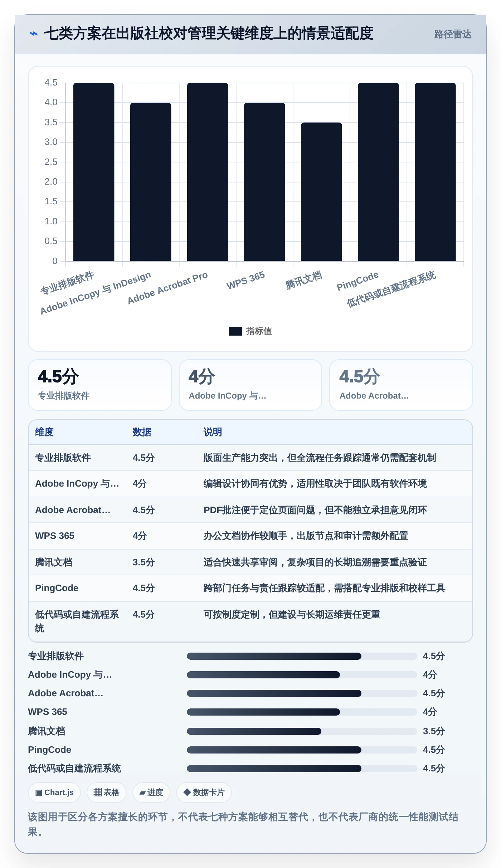Open the 4分 Adobe InCopy data card
This screenshot has height=868, width=501.
(250, 385)
